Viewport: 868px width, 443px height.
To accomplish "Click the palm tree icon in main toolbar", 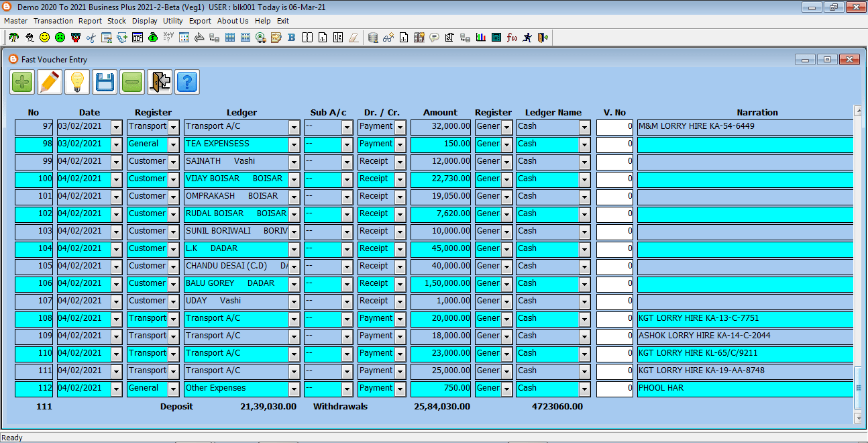I will click(x=13, y=38).
